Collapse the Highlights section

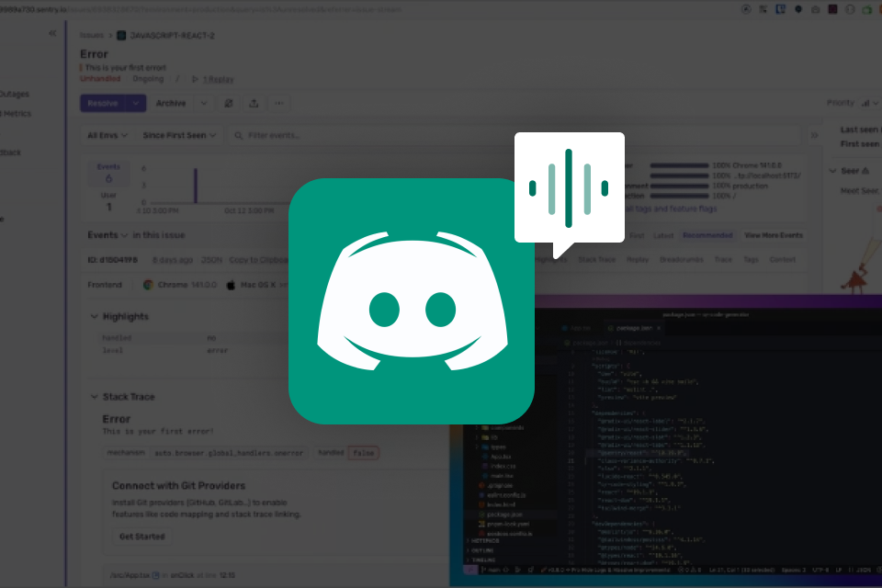click(94, 316)
